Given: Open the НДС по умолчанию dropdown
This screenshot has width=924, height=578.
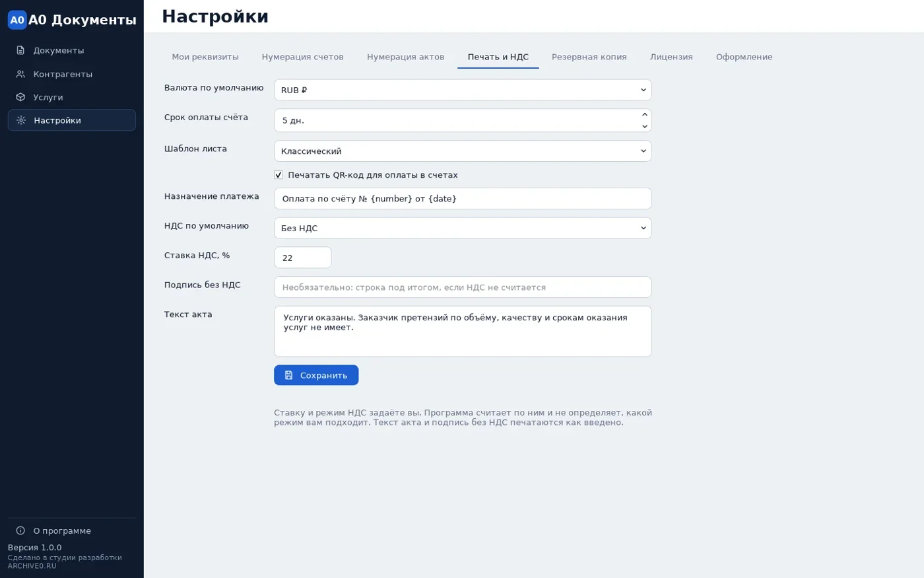Looking at the screenshot, I should coord(463,228).
